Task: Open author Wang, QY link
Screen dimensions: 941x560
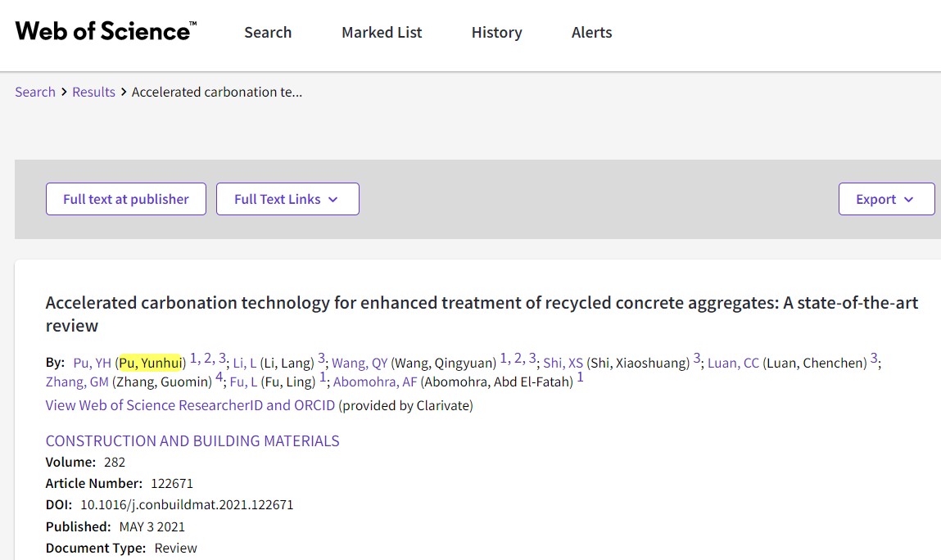Action: [x=360, y=363]
